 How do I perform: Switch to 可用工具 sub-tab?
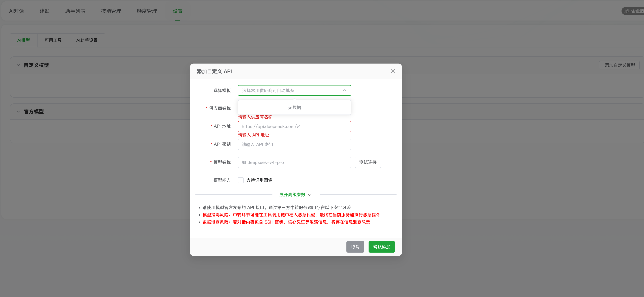click(x=53, y=40)
